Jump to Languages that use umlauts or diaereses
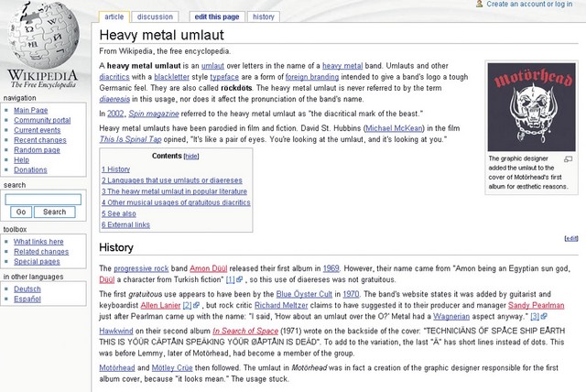 (172, 180)
